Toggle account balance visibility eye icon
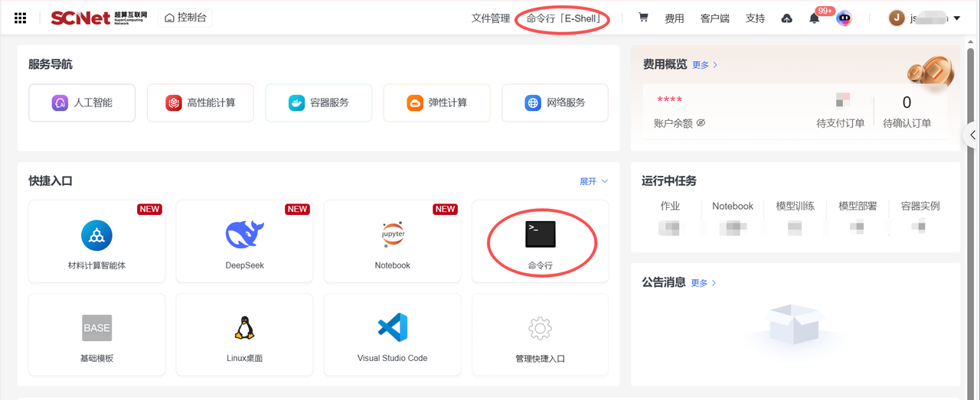The height and width of the screenshot is (400, 980). click(701, 123)
